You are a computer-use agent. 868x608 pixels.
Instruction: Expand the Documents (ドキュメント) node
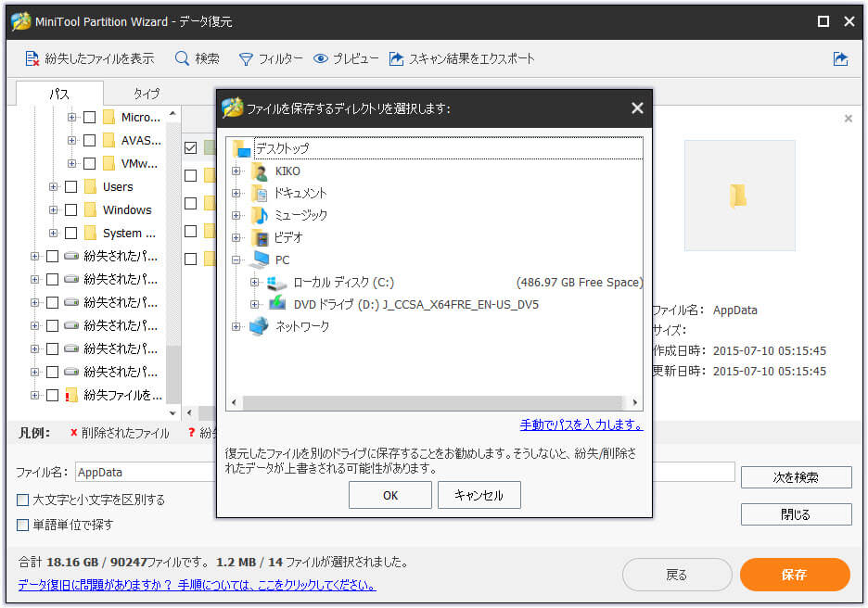pos(236,194)
